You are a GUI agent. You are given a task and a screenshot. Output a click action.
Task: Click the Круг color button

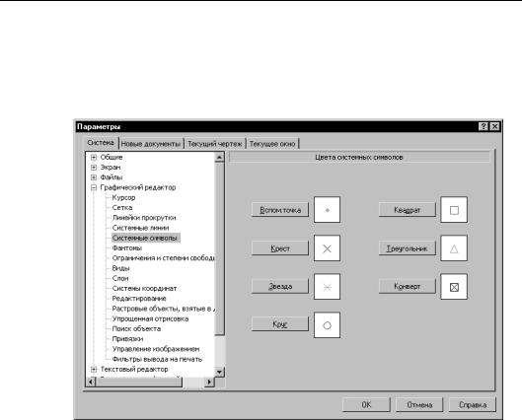point(280,324)
